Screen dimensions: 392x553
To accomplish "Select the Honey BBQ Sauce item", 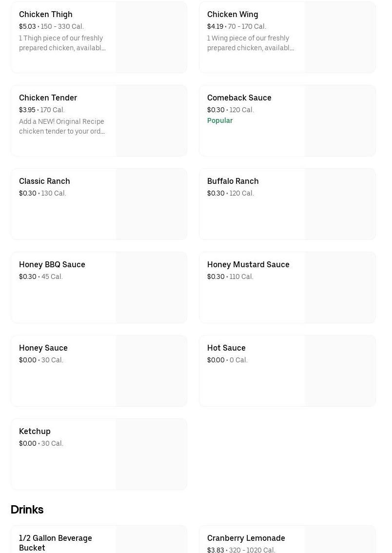I will pyautogui.click(x=98, y=287).
